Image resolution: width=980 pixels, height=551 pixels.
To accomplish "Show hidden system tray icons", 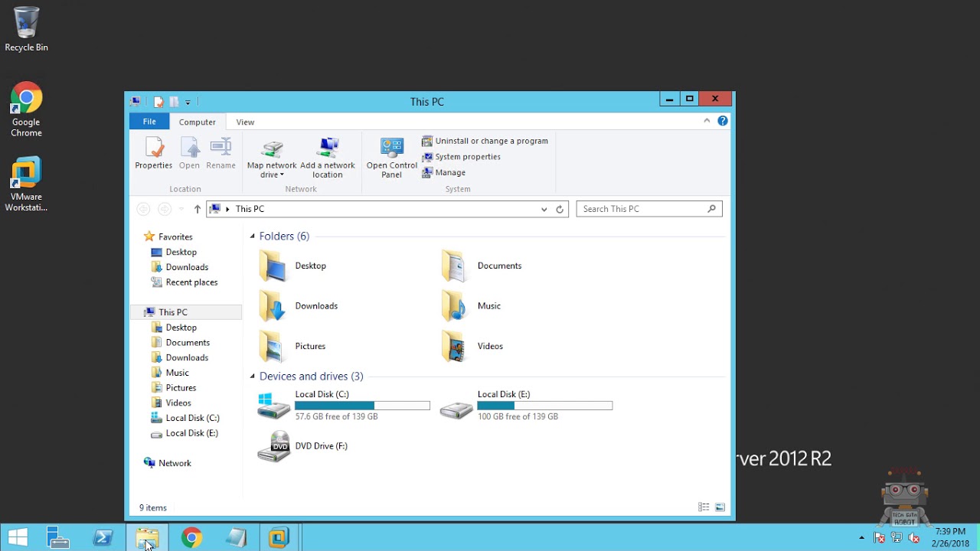I will (x=861, y=538).
